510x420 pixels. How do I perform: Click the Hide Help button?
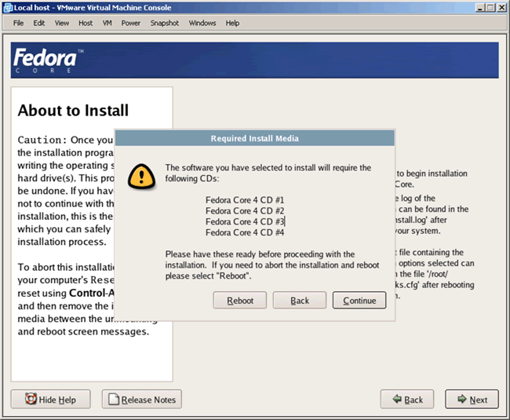[x=51, y=400]
